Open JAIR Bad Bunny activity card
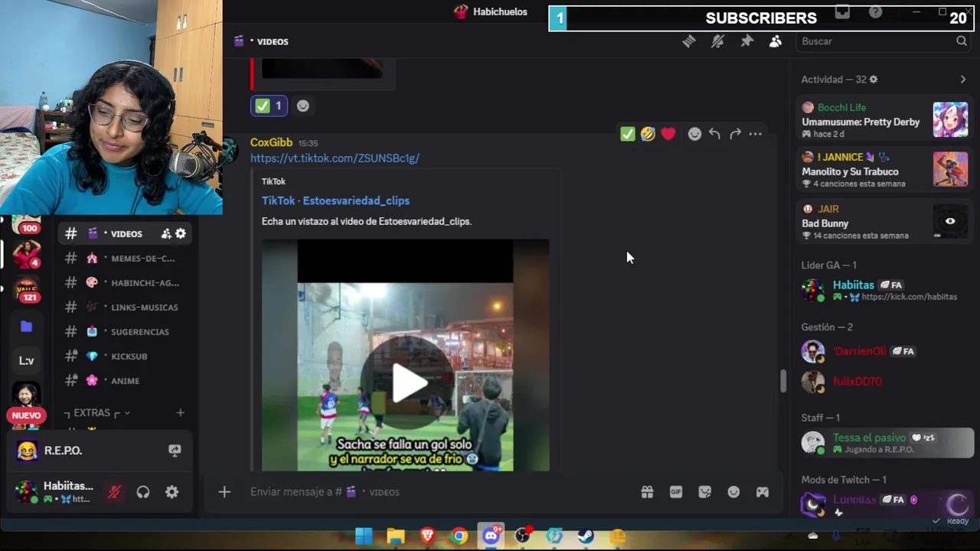This screenshot has width=980, height=551. coord(884,222)
